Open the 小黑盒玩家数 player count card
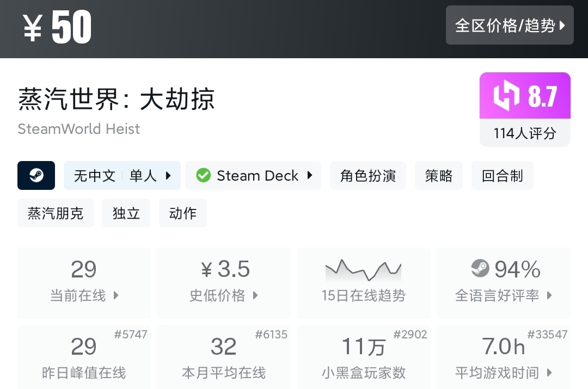This screenshot has width=588, height=389. (x=363, y=356)
